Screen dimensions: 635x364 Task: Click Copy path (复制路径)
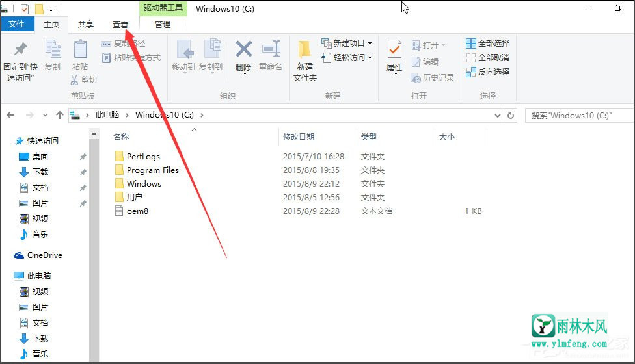coord(124,44)
